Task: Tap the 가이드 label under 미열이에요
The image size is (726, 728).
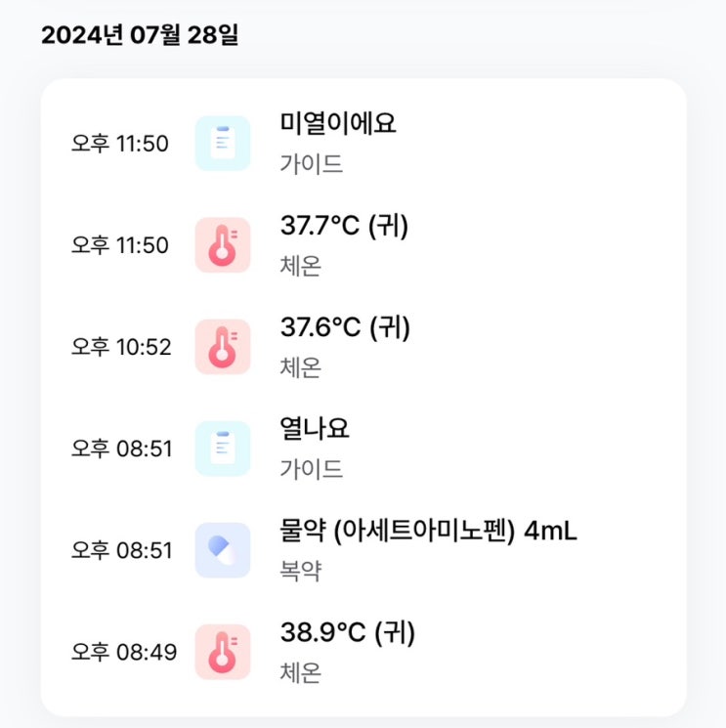Action: tap(311, 164)
